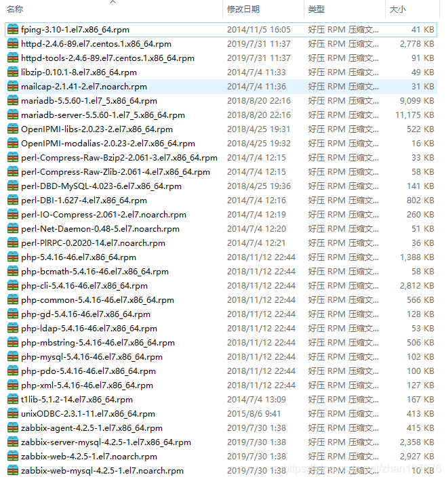
Task: Click the 2,927 KB size of zabbix-web
Action: (417, 457)
